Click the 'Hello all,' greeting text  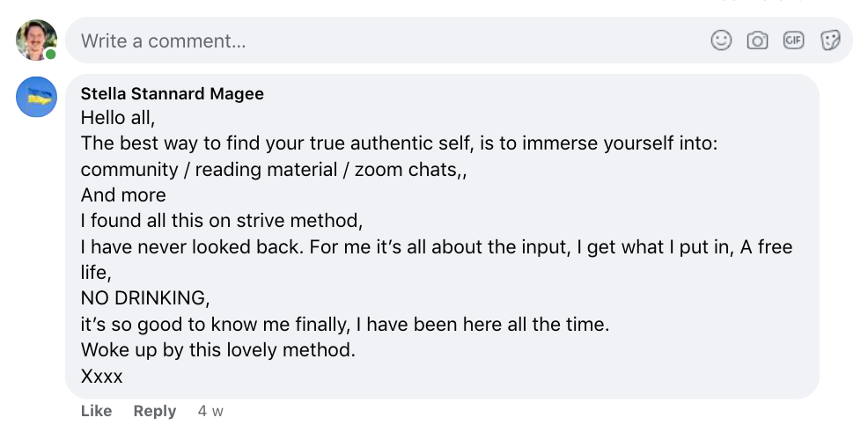(x=118, y=117)
